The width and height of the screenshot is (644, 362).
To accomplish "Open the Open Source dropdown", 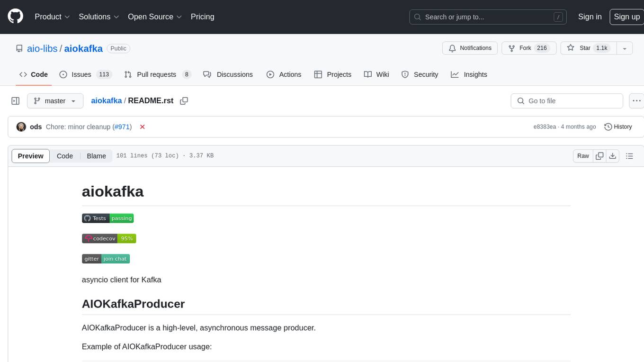I will tap(155, 17).
